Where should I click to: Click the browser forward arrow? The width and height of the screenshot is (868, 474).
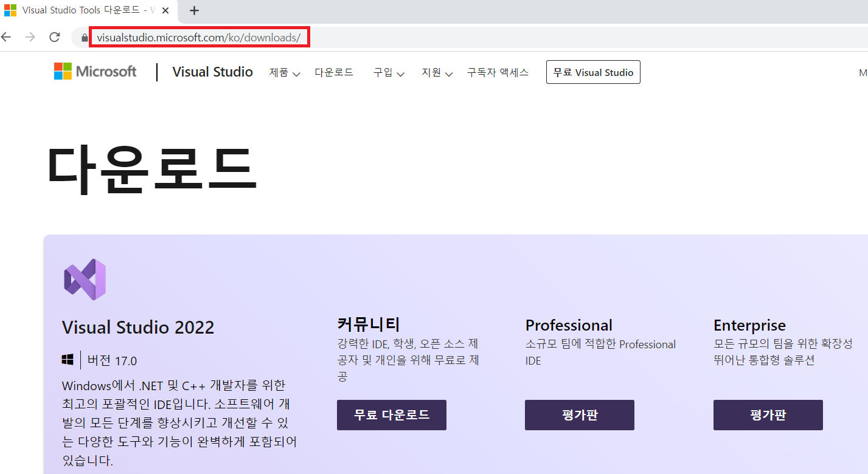pos(30,37)
